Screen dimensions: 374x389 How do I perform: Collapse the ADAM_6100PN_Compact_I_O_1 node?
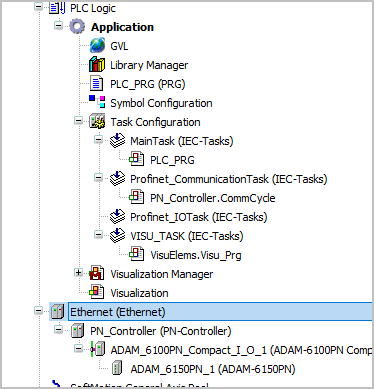78,349
